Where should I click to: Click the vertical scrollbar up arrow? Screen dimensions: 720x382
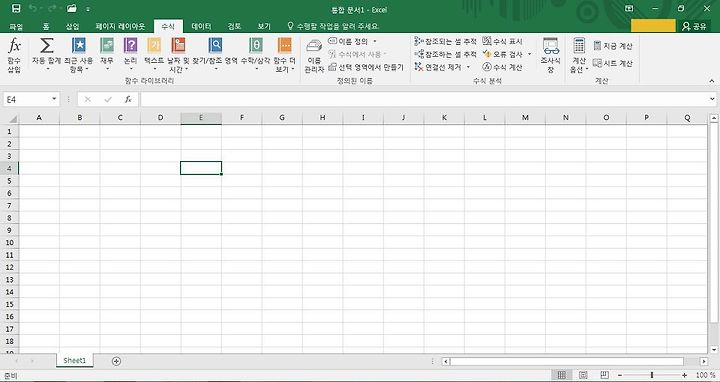coord(714,118)
